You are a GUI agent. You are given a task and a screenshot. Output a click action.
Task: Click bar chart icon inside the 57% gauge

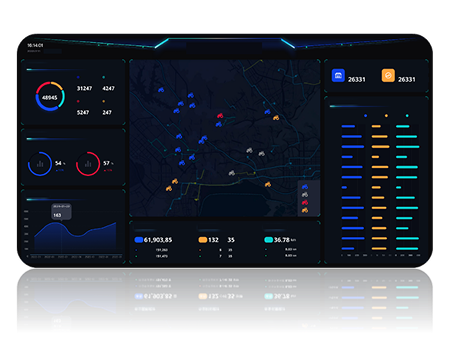pos(88,164)
